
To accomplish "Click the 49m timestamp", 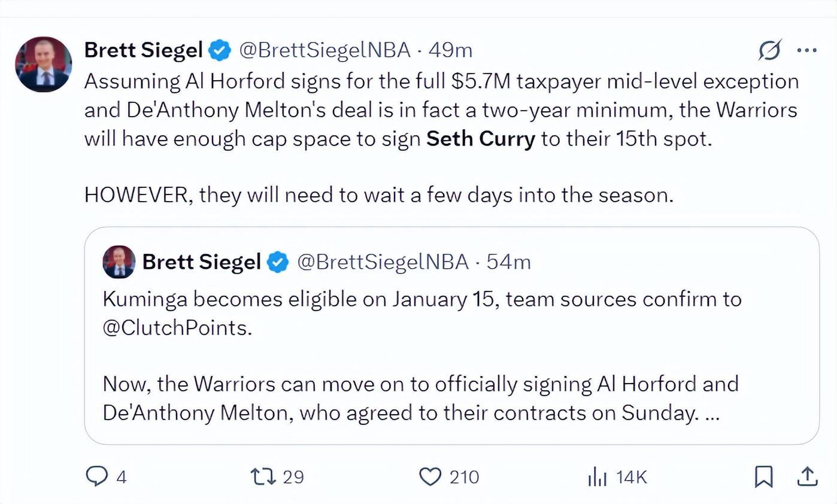I will [450, 51].
